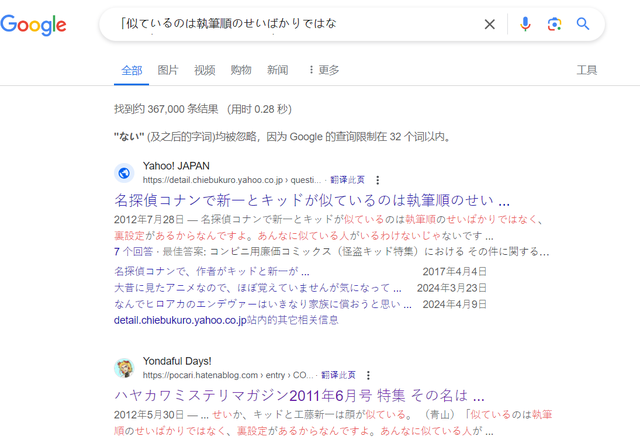Click the Yondaful Days! site name
The height and width of the screenshot is (443, 640).
coord(177,361)
